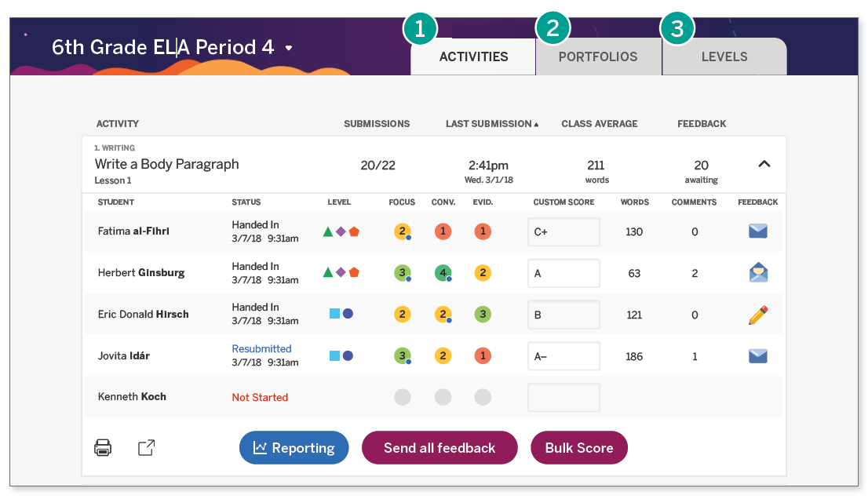Screen dimensions: 868x499
Task: Click Herbert Ginsburg's level shapes
Action: coord(341,273)
